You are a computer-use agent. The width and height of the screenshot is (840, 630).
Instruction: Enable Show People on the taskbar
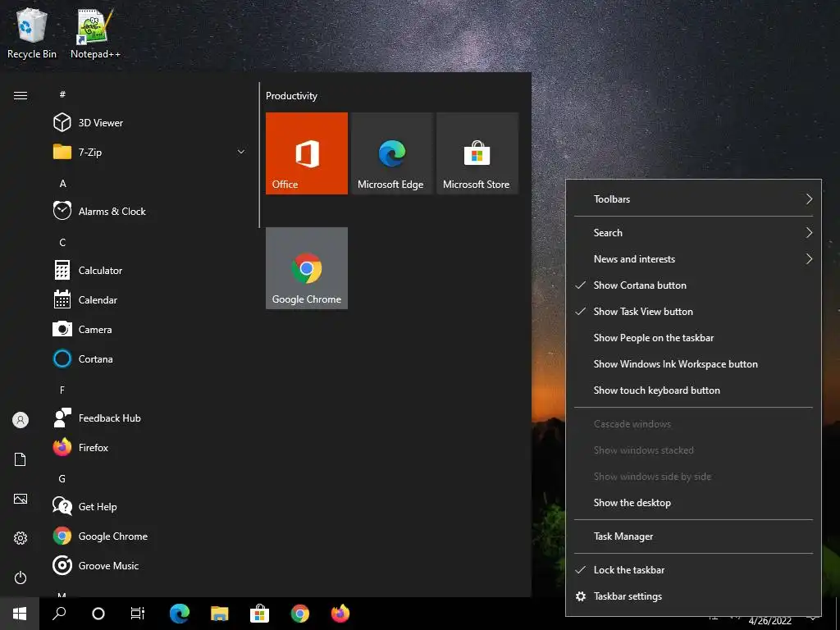(693, 337)
